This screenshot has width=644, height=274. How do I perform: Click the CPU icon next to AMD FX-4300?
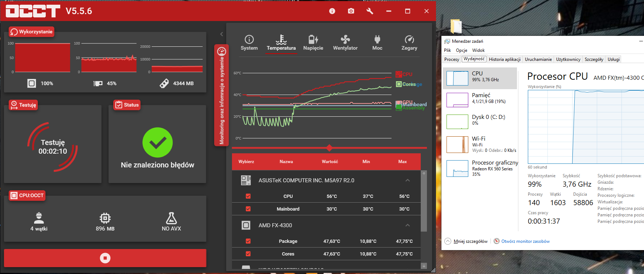coord(246,225)
